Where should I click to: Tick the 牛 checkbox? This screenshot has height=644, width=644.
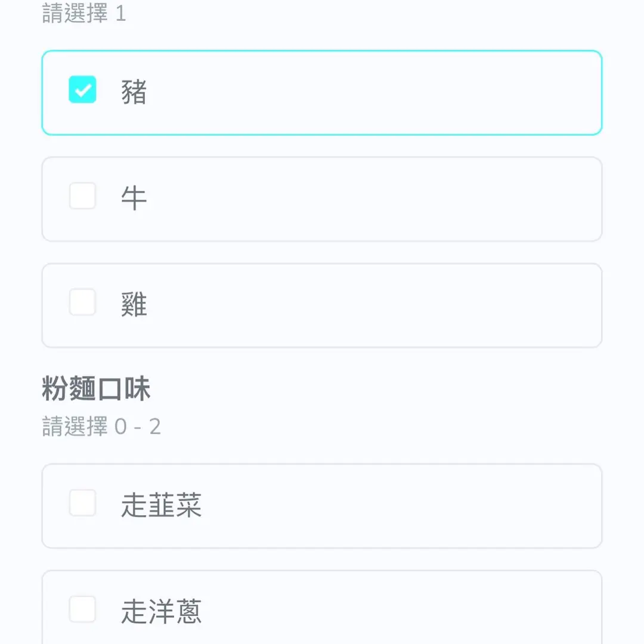(x=82, y=196)
